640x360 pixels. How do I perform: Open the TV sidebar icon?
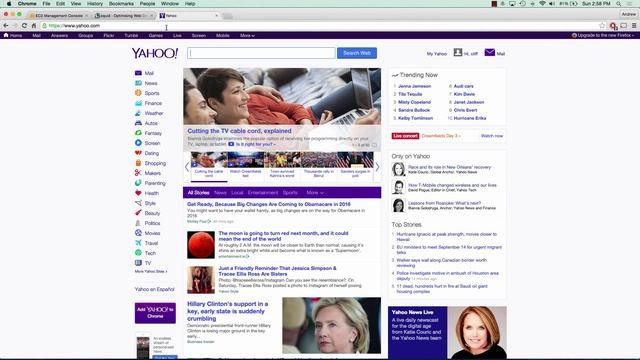click(138, 263)
